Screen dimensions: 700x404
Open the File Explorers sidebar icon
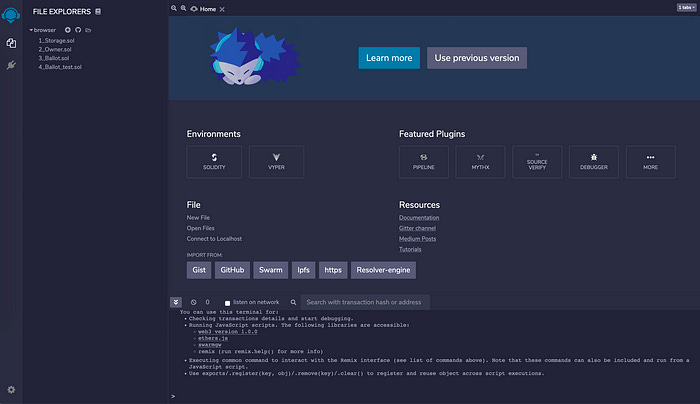pos(11,43)
